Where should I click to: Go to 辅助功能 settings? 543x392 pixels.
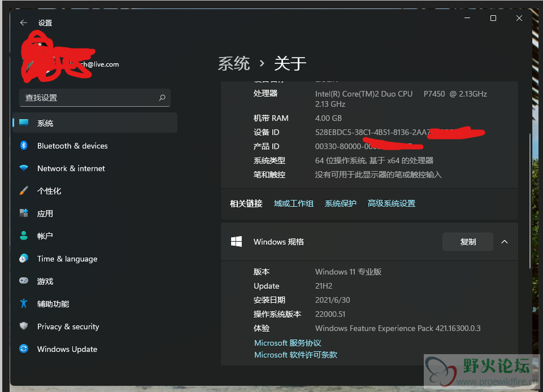[95, 304]
